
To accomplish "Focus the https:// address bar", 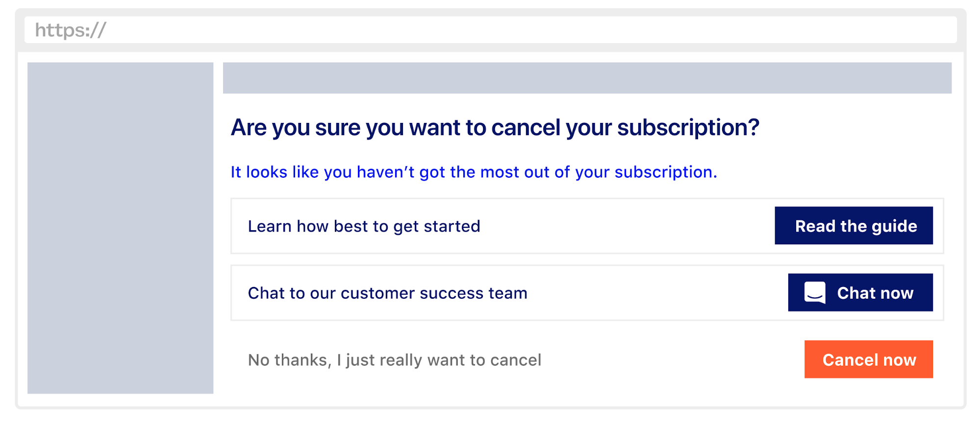I will [x=490, y=30].
